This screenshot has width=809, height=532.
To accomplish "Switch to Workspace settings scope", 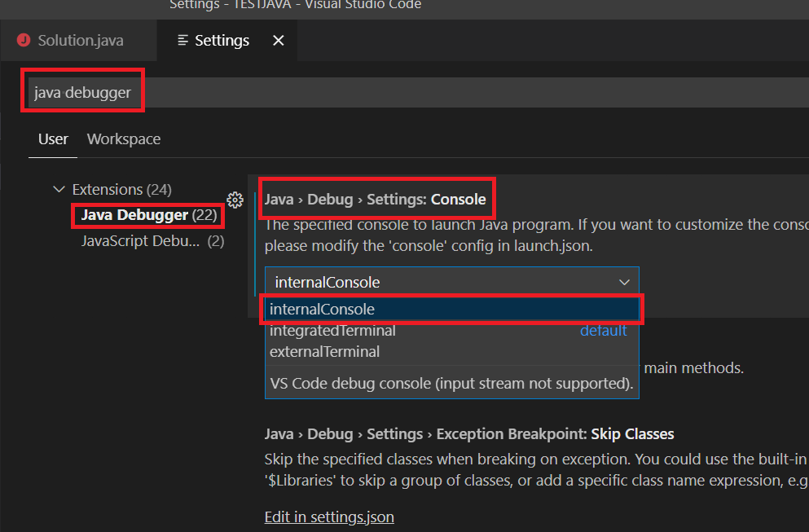I will coord(124,138).
